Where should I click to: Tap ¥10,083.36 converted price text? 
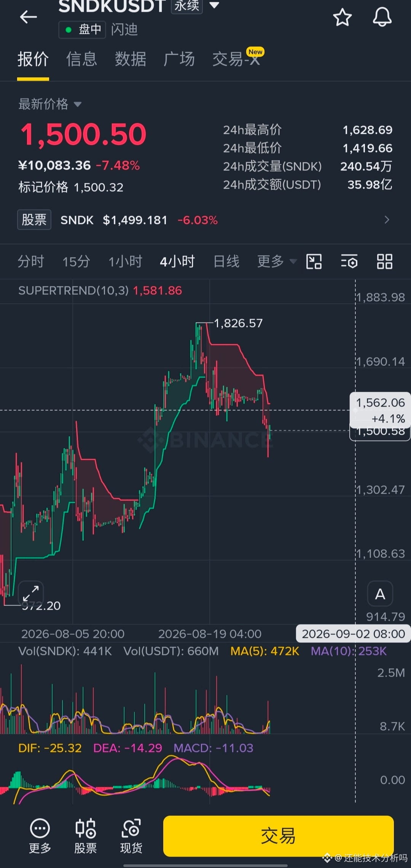54,165
